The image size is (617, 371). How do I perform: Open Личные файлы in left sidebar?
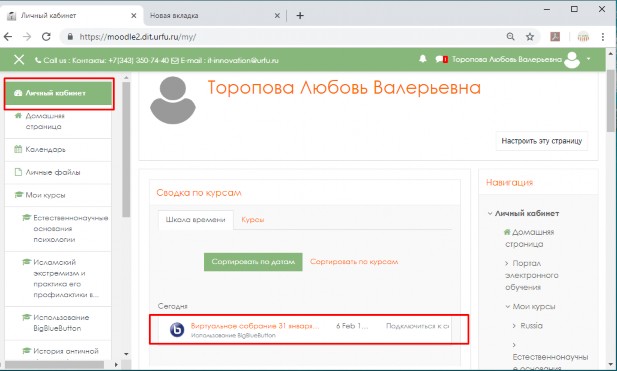[59, 172]
